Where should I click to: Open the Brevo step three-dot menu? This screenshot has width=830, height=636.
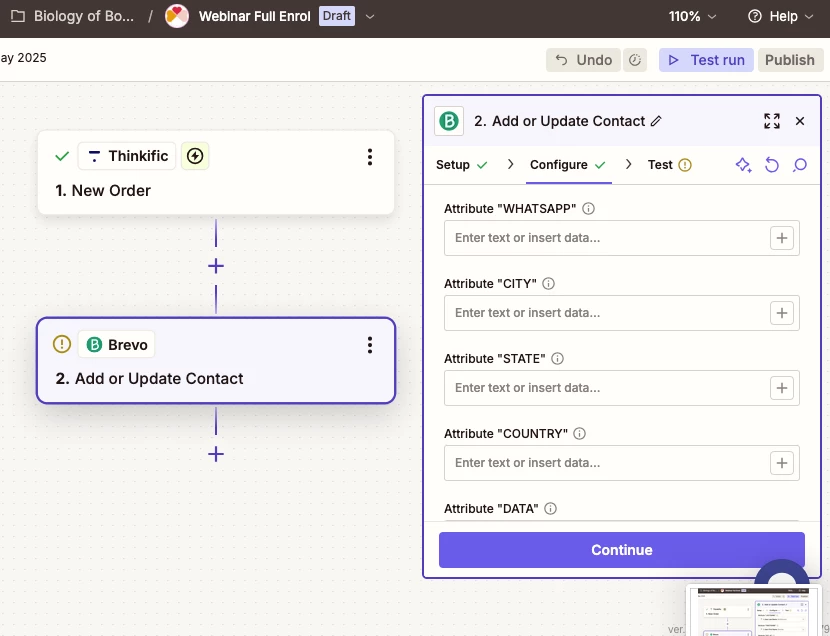pyautogui.click(x=370, y=345)
